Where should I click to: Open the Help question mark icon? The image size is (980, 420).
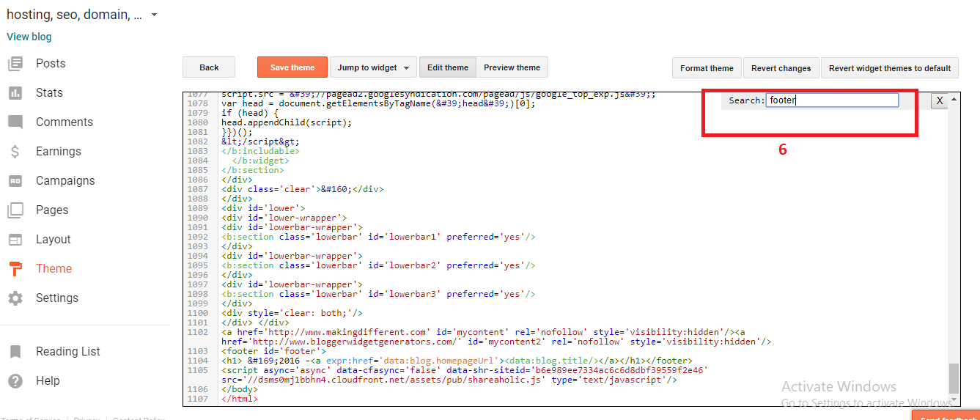(15, 381)
